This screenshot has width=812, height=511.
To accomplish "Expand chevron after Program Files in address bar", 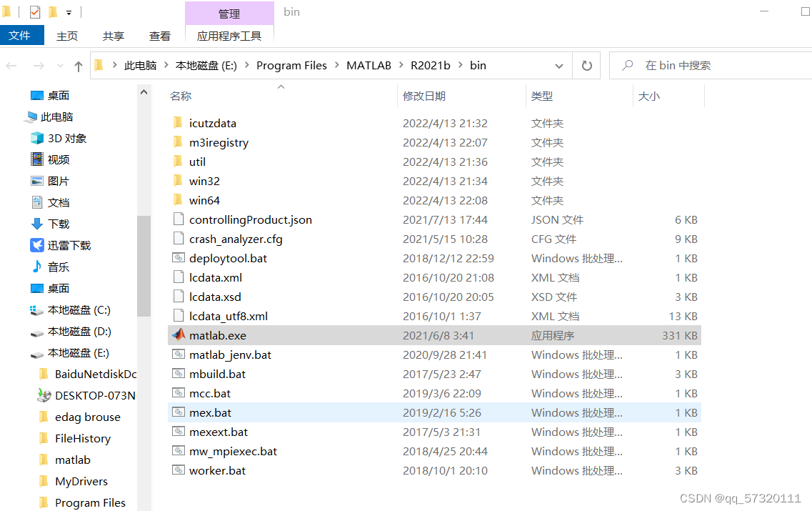I will pos(336,65).
